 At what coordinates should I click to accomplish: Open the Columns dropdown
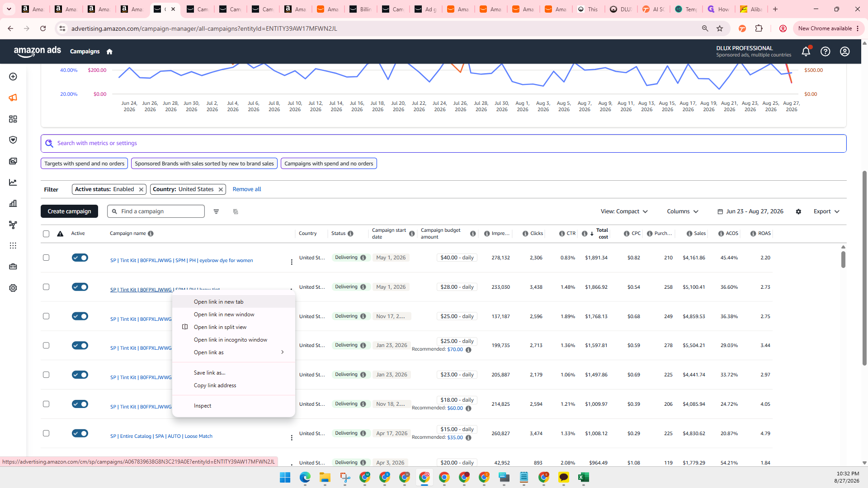point(683,211)
